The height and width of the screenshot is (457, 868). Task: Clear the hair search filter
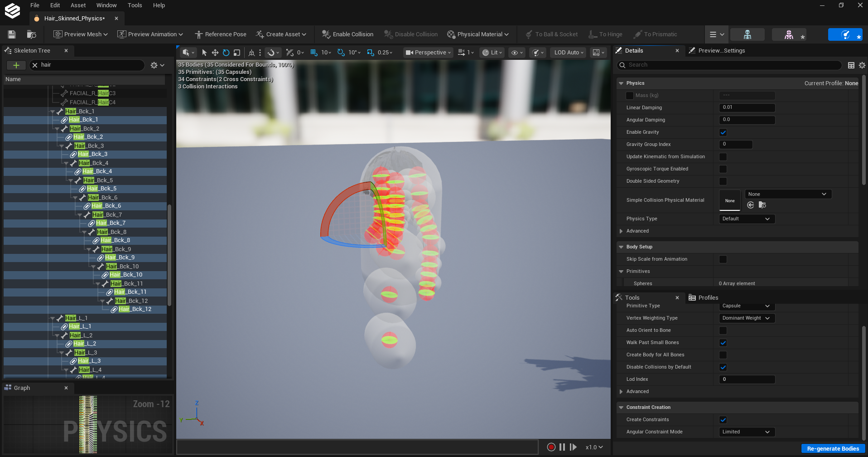35,65
